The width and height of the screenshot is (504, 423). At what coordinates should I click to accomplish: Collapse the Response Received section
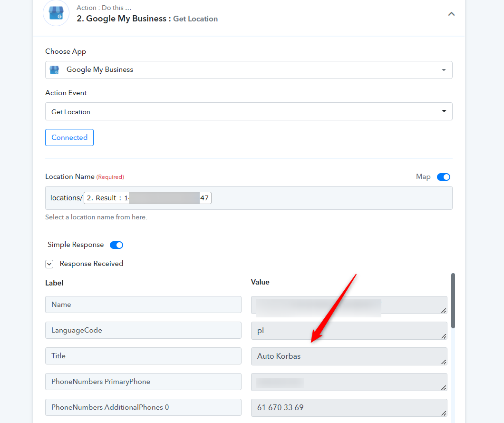(x=49, y=264)
